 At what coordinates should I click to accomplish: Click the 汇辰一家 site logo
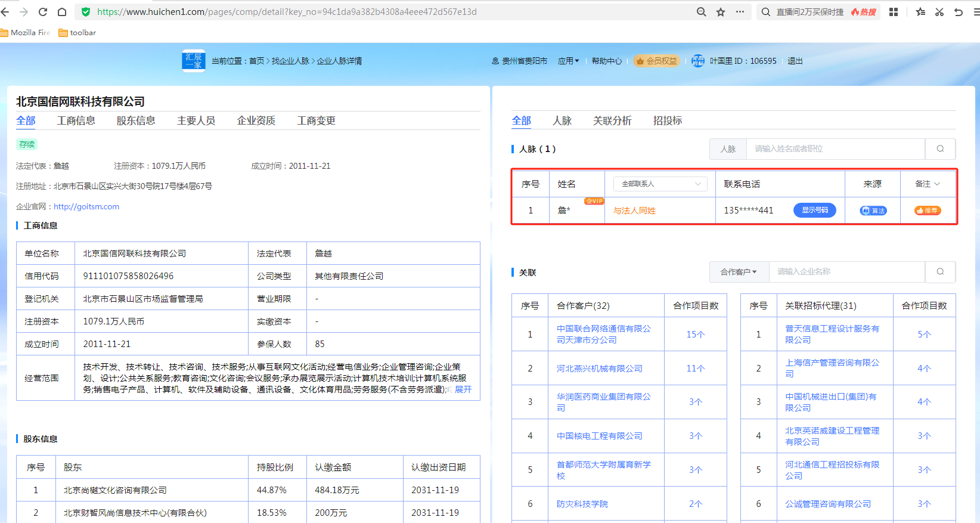coord(194,61)
